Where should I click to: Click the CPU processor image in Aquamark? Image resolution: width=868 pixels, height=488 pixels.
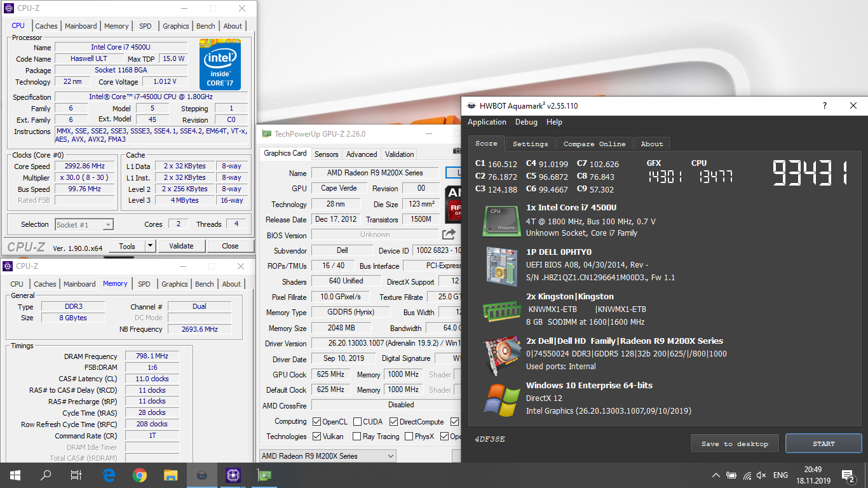point(500,221)
